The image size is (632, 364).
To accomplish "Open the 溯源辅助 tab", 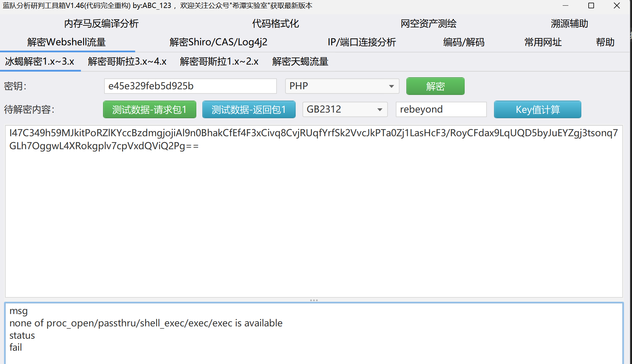I will pos(569,24).
